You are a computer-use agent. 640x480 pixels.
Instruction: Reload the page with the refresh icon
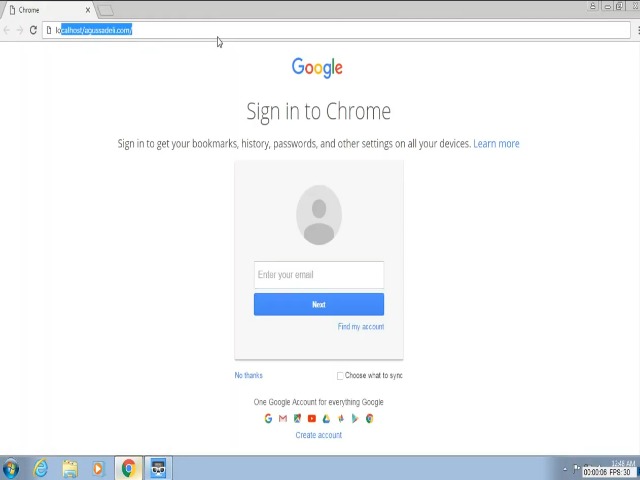(x=33, y=30)
